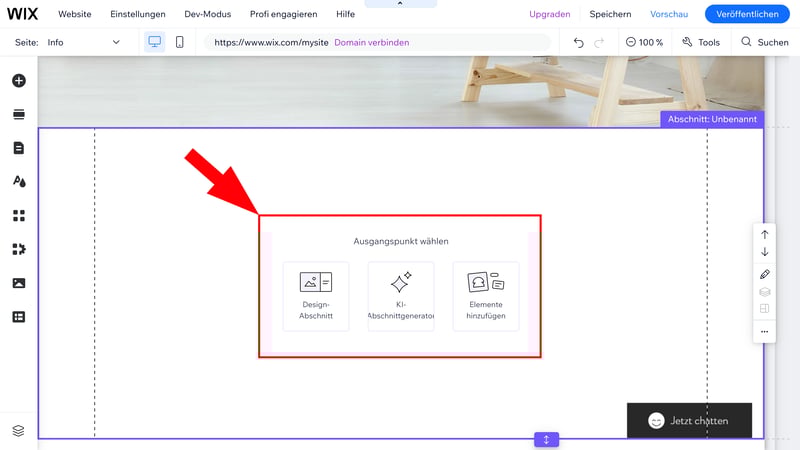Open the Layers icon at sidebar bottom

[x=18, y=431]
